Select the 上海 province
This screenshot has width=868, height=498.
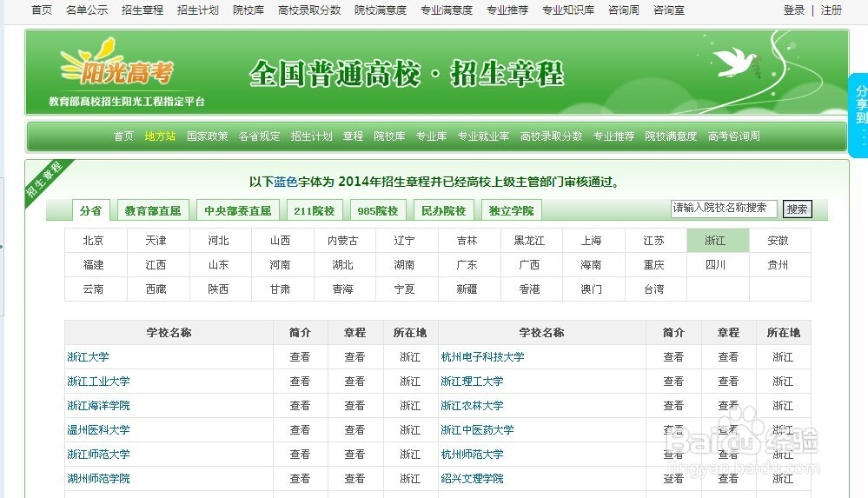(591, 241)
